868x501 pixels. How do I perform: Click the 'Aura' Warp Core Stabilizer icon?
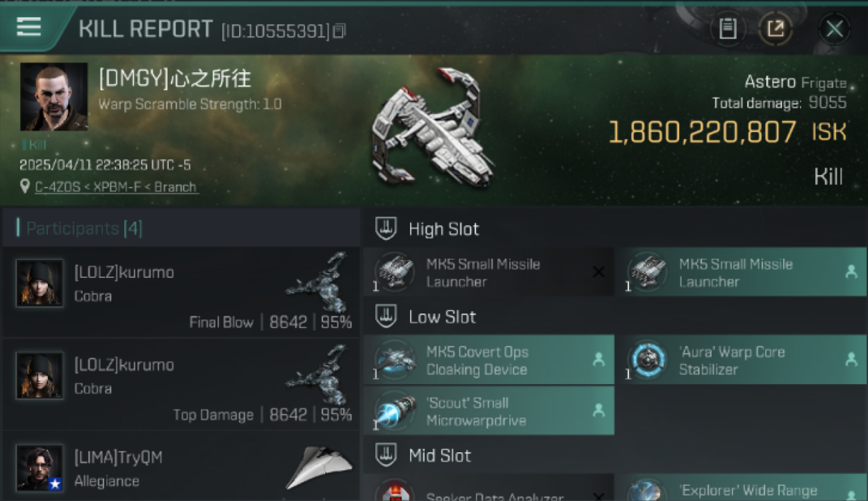pos(648,360)
